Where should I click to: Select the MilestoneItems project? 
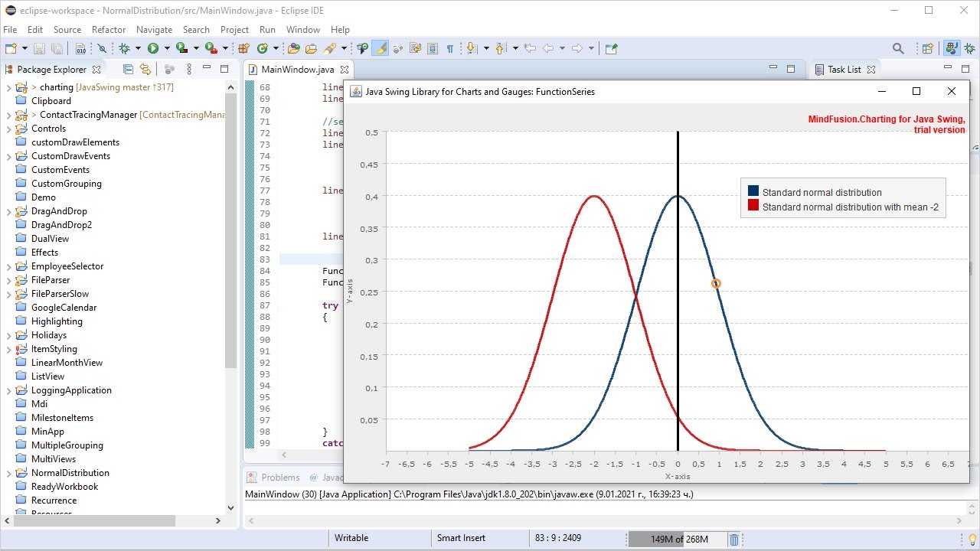pos(62,418)
